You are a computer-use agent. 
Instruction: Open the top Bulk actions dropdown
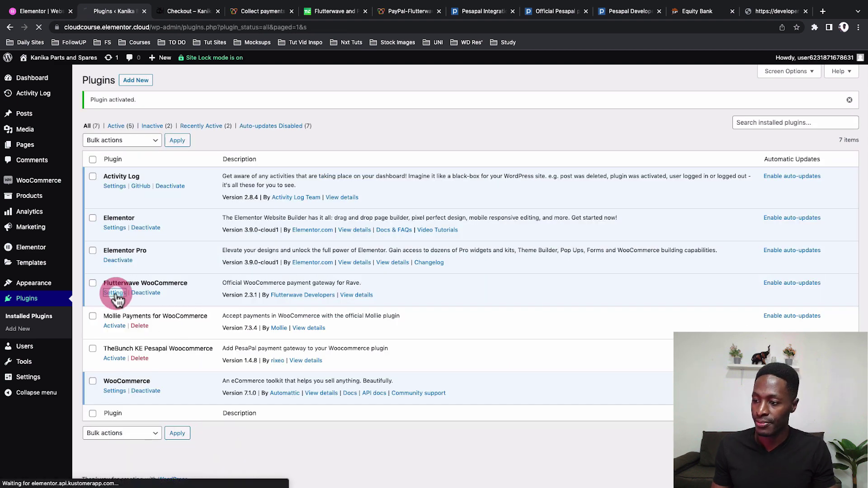(122, 140)
